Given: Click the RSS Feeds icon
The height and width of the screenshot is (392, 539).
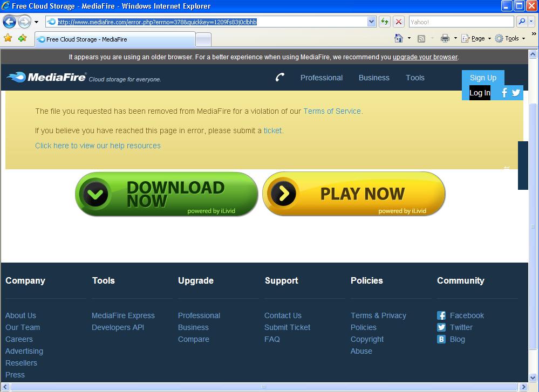Looking at the screenshot, I should coord(421,38).
